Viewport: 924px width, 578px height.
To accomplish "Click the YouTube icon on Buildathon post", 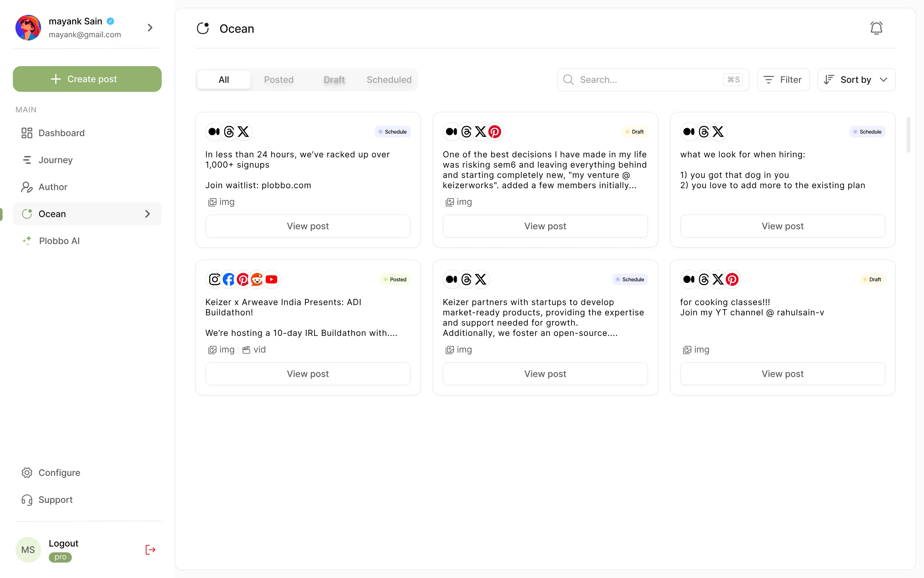I will (x=271, y=279).
